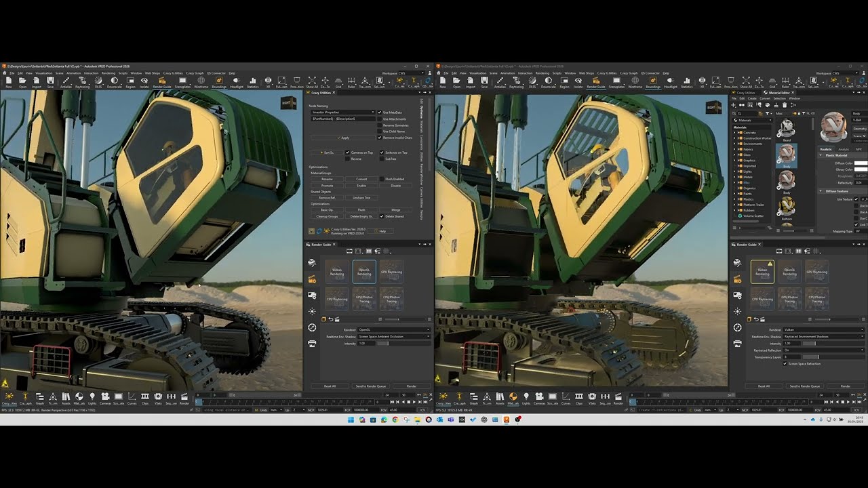Adjust Intensity slider in left Render Guide
Screen dimensions: 868x488
click(403, 344)
